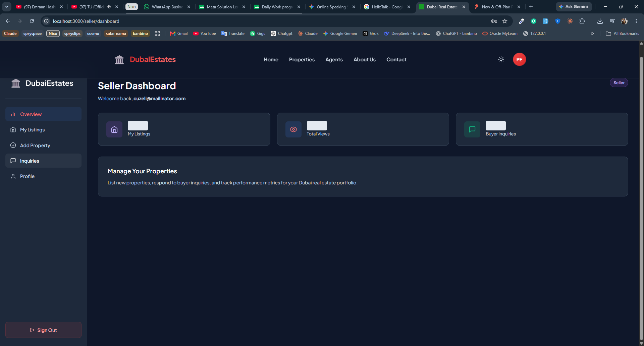The width and height of the screenshot is (644, 346).
Task: Toggle the light/dark theme sun icon
Action: click(501, 59)
